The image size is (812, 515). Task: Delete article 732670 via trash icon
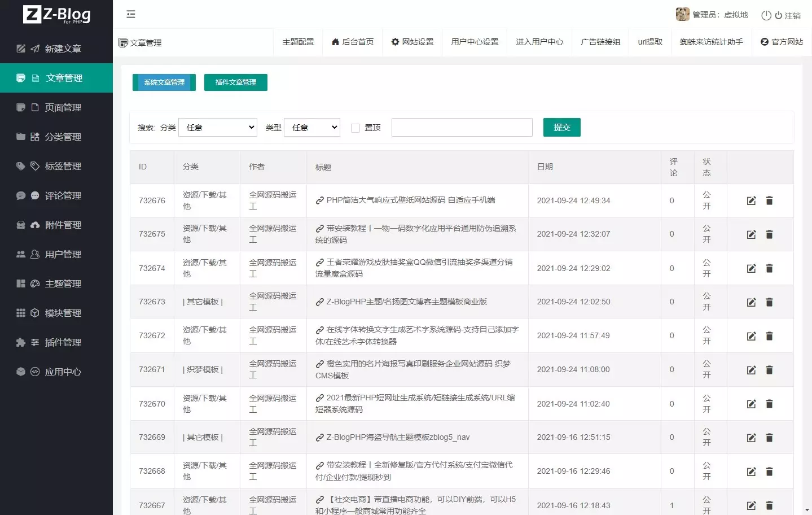(x=769, y=404)
